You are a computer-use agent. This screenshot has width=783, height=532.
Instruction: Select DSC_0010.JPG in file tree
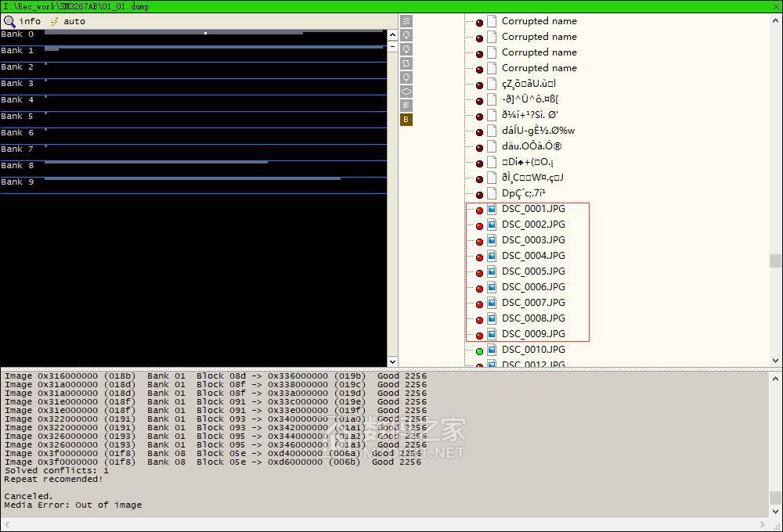click(533, 350)
